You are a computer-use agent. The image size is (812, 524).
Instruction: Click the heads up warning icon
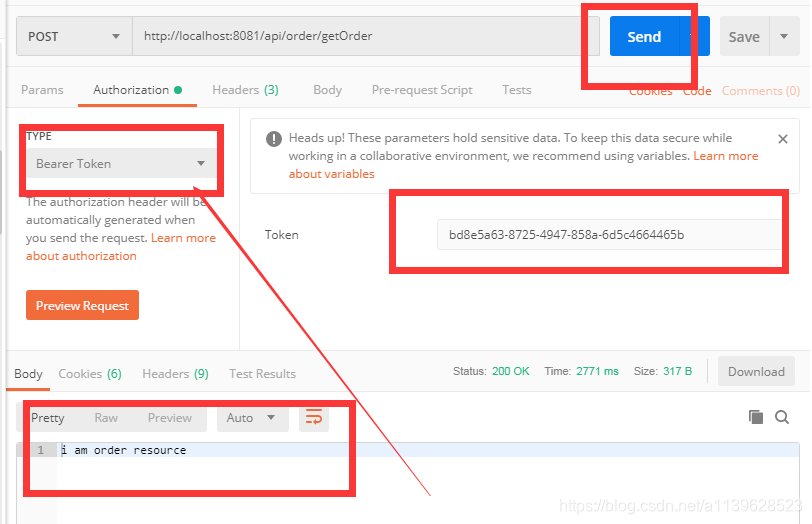[x=274, y=139]
